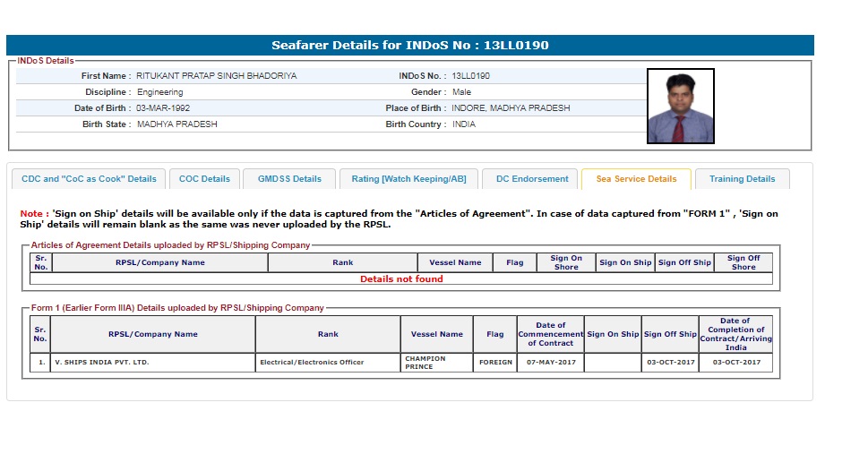Switch to the COC Details tab

tap(204, 179)
